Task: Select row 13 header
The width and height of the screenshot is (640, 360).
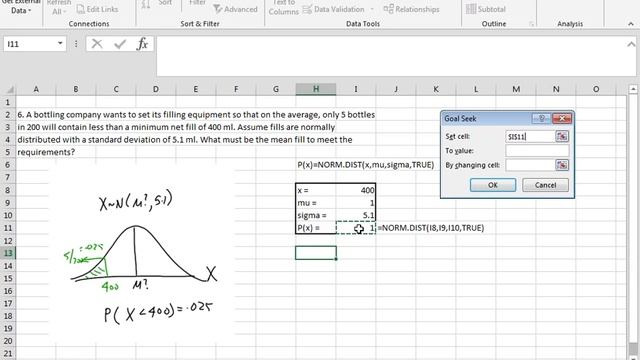Action: point(8,253)
